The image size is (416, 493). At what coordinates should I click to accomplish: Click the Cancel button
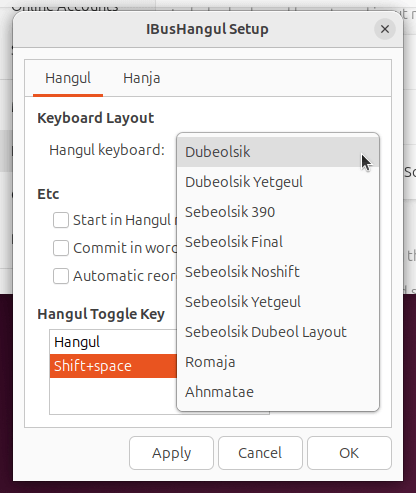coord(260,453)
